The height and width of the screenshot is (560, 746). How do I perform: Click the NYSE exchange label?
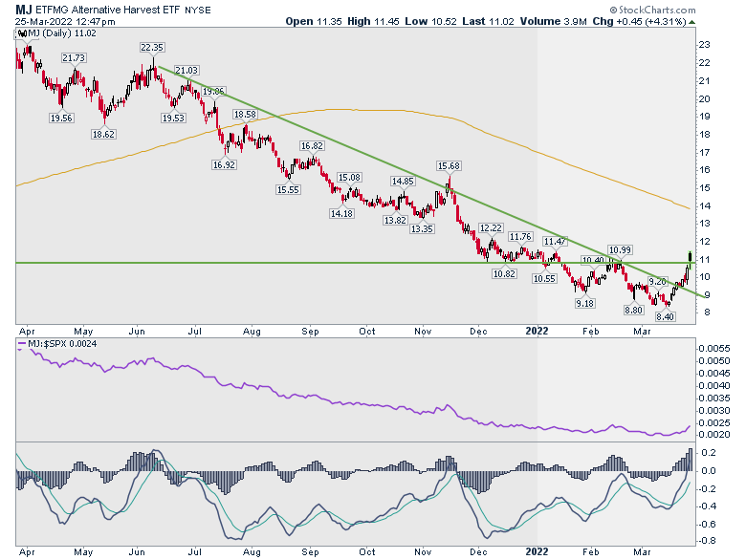tap(197, 10)
